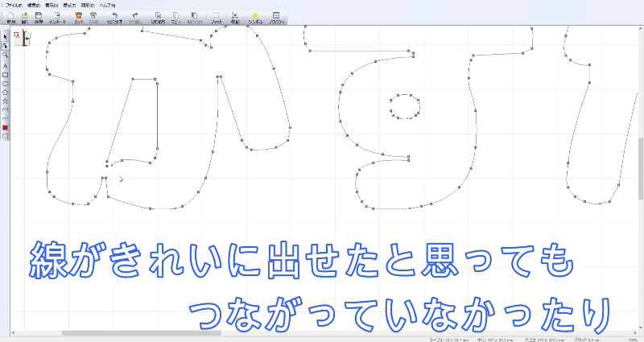Click the zoom percentage readout in the status bar
Screen dimensions: 644x342
[x=632, y=340]
